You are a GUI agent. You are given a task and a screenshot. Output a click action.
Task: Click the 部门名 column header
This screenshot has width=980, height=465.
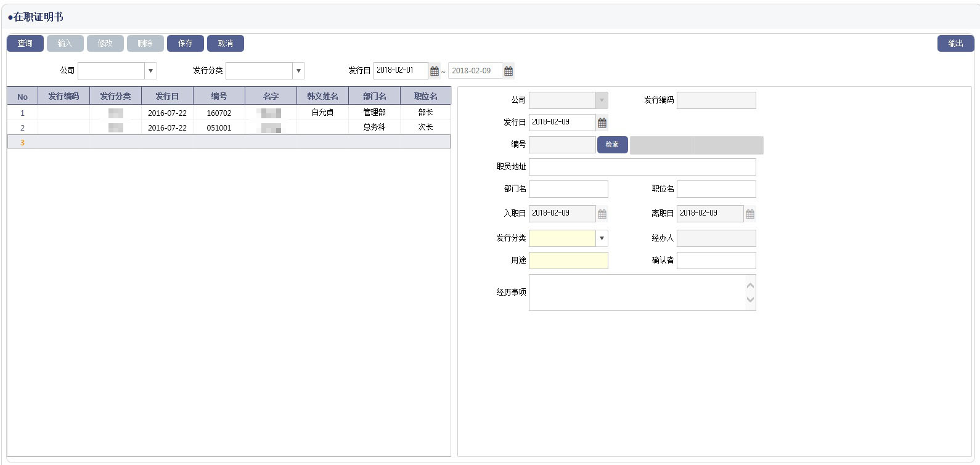point(374,97)
